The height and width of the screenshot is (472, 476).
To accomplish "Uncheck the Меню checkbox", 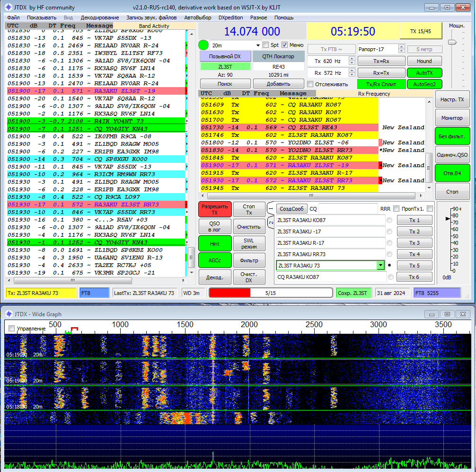I will click(284, 45).
